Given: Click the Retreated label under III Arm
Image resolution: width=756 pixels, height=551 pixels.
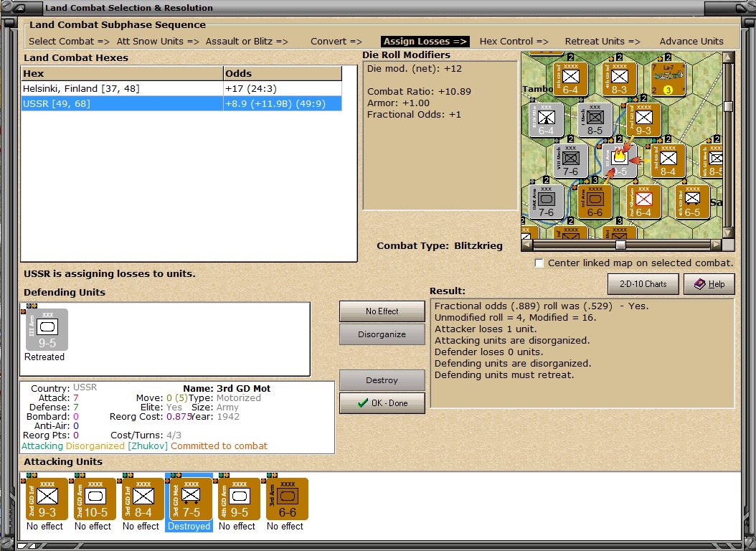Looking at the screenshot, I should (44, 357).
